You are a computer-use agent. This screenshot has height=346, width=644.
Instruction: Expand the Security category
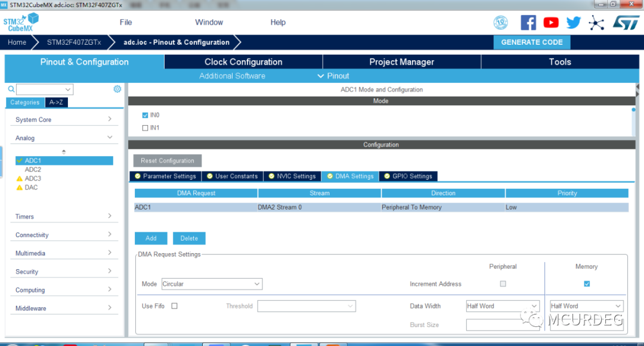point(64,272)
